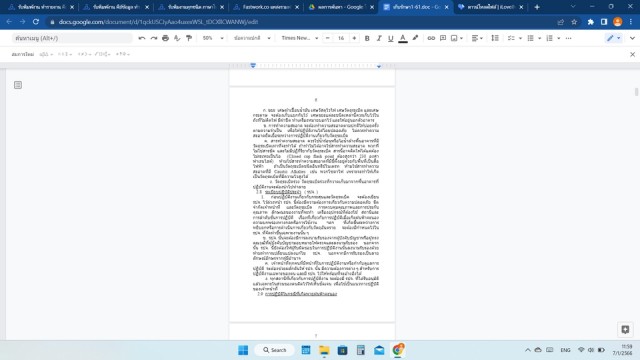
Task: Toggle underline formatting
Action: tap(391, 38)
